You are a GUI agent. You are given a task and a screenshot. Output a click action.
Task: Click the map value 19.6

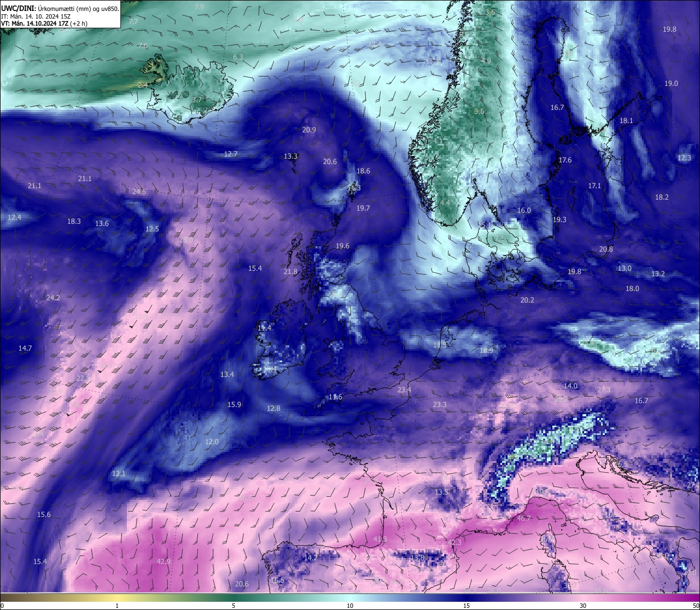342,246
